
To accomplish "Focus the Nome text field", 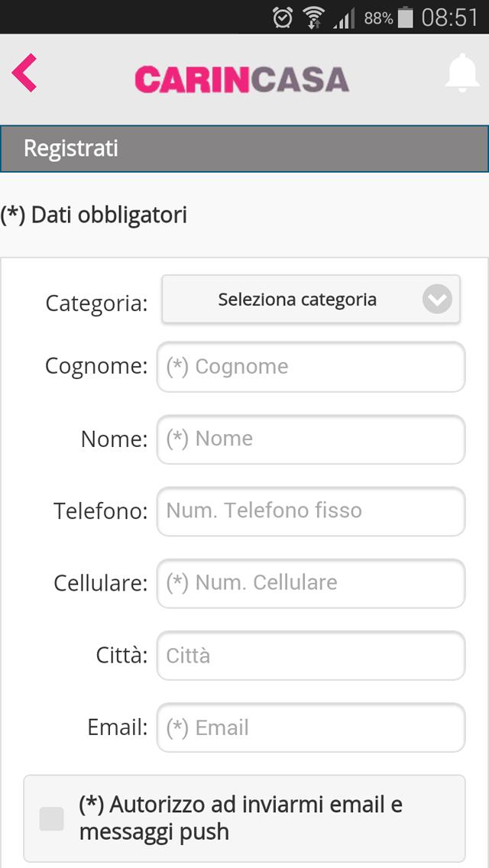I will tap(311, 439).
